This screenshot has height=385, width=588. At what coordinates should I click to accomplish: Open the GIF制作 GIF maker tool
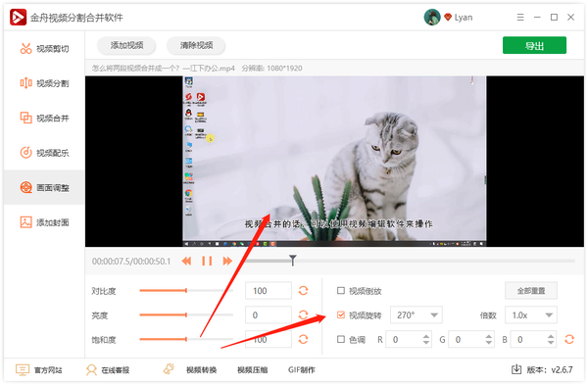pos(302,370)
